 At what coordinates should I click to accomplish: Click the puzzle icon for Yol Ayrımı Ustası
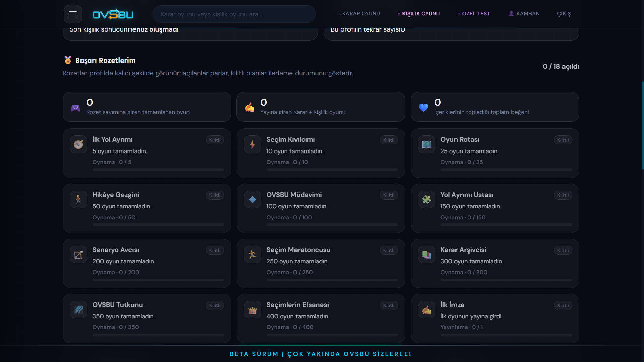pyautogui.click(x=427, y=199)
